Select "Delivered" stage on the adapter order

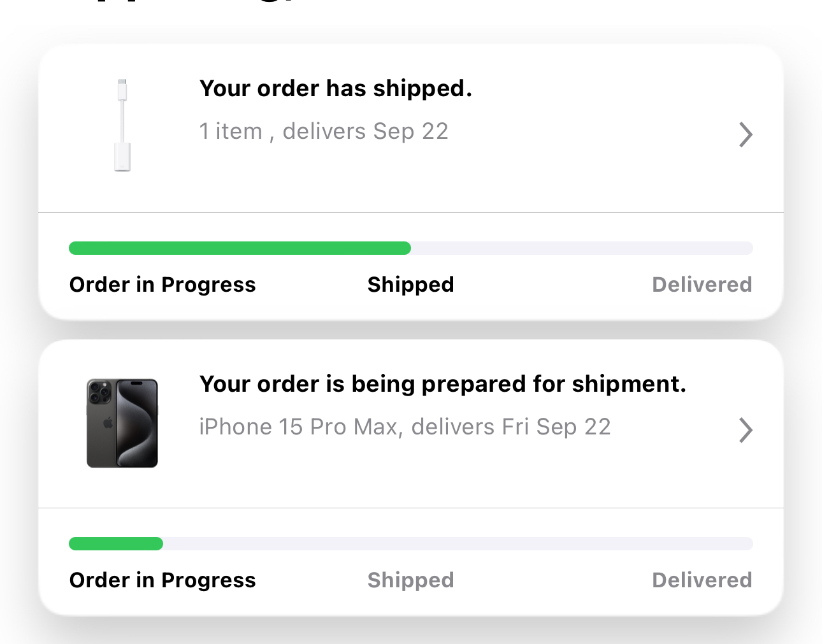702,285
